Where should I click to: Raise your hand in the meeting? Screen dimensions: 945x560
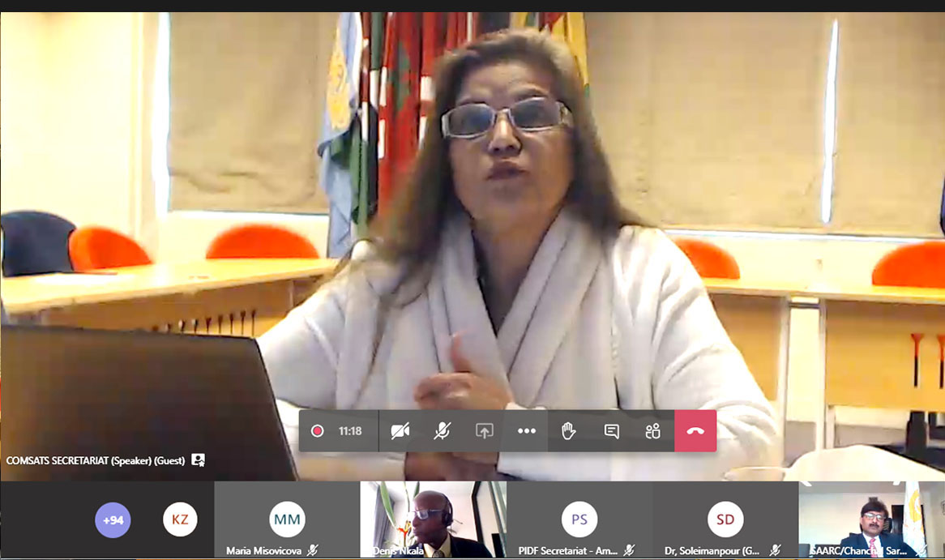(x=568, y=431)
